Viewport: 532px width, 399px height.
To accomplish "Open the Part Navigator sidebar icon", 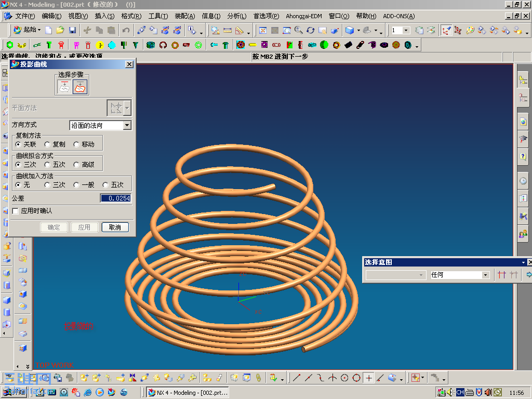I will click(523, 98).
